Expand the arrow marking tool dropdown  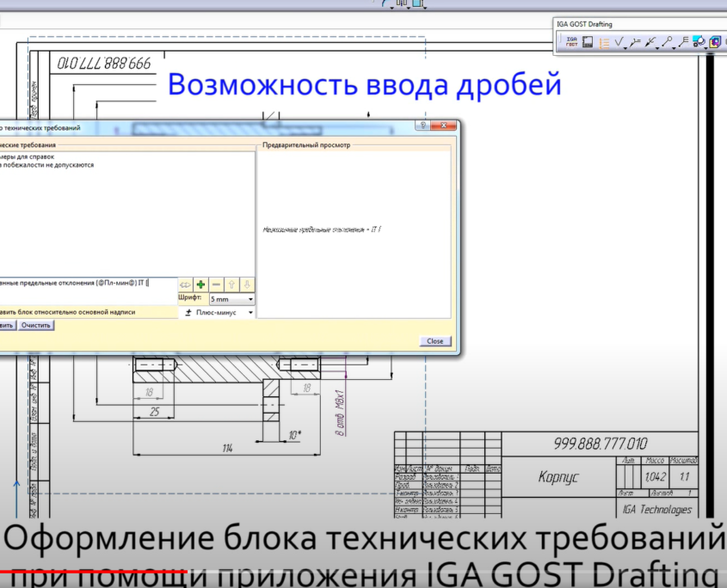tap(657, 48)
